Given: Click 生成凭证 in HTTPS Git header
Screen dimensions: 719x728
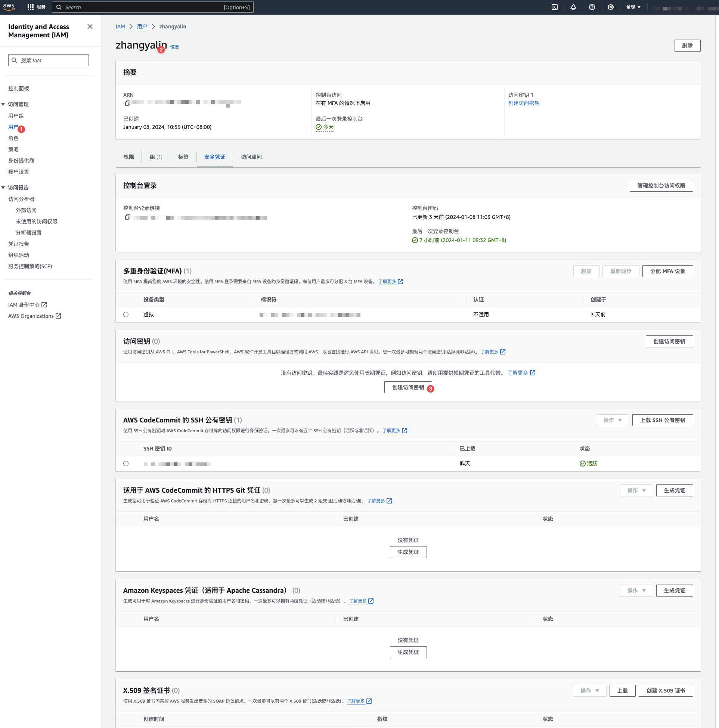Looking at the screenshot, I should click(675, 490).
